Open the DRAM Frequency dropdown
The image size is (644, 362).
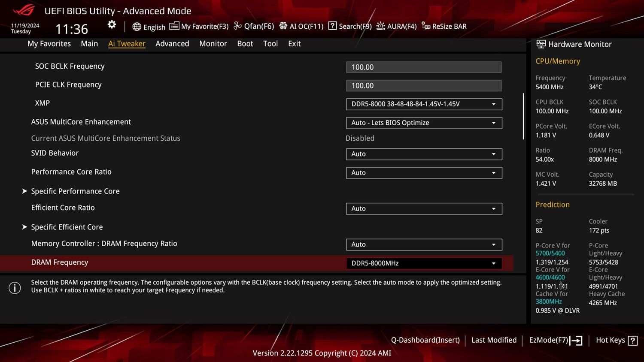click(424, 263)
